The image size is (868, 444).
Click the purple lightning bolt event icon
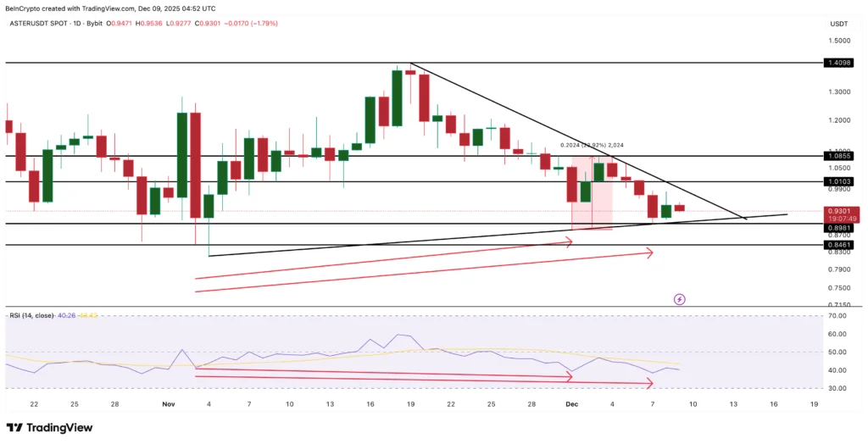(x=679, y=299)
